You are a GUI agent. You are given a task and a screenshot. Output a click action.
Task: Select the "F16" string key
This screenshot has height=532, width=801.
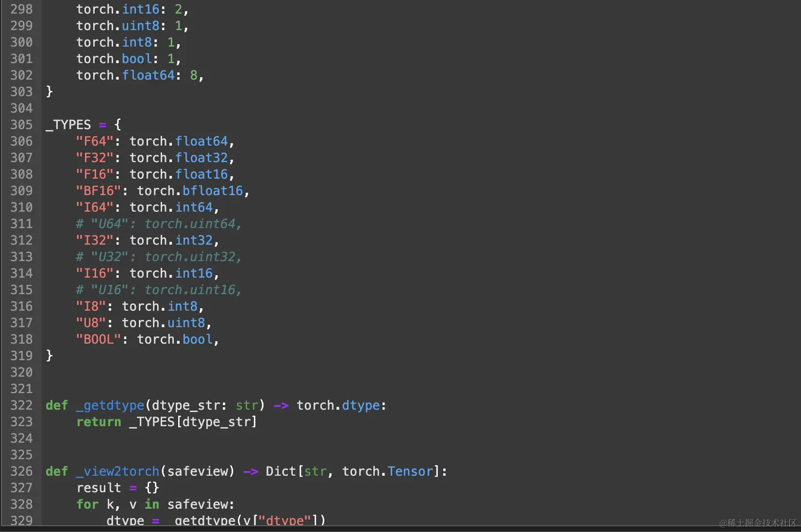95,174
